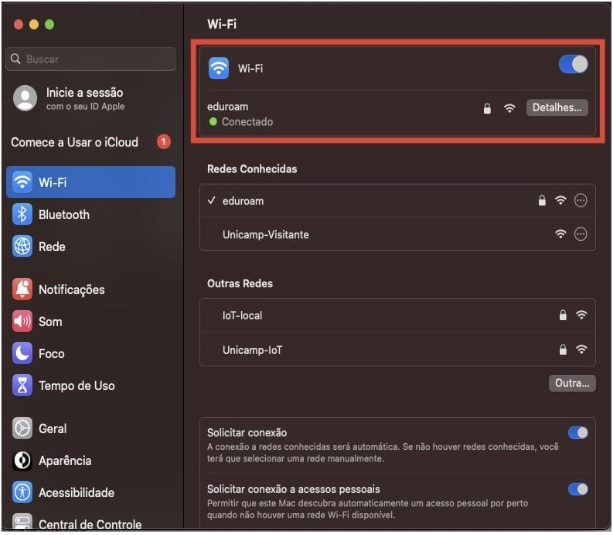Screen dimensions: 613x535
Task: Open Rede settings in sidebar
Action: (91, 247)
